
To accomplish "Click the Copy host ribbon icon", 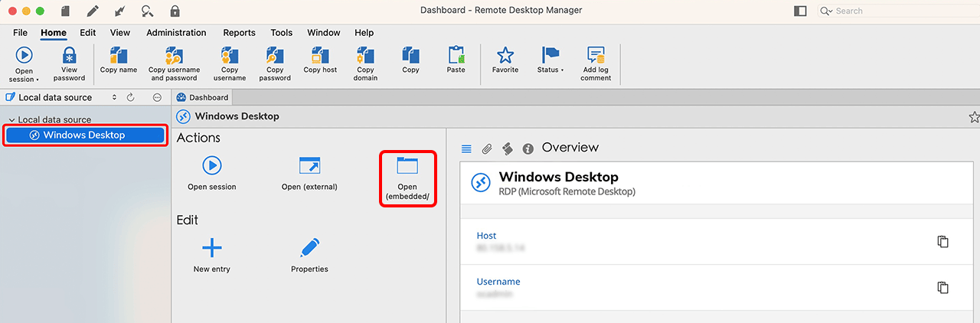I will [319, 57].
